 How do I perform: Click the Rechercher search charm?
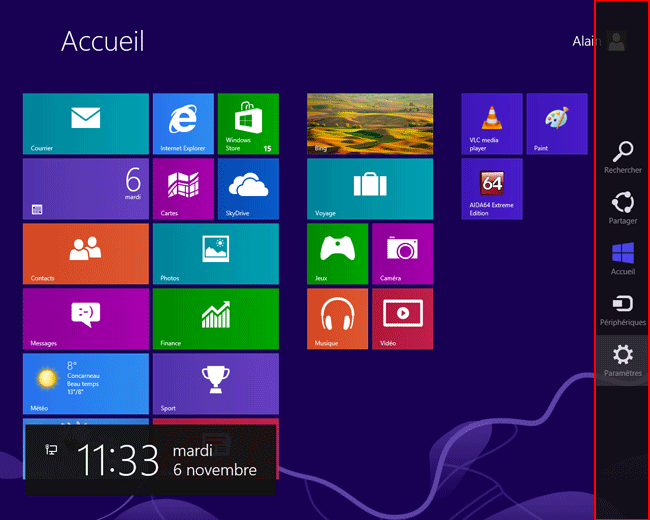click(x=623, y=157)
